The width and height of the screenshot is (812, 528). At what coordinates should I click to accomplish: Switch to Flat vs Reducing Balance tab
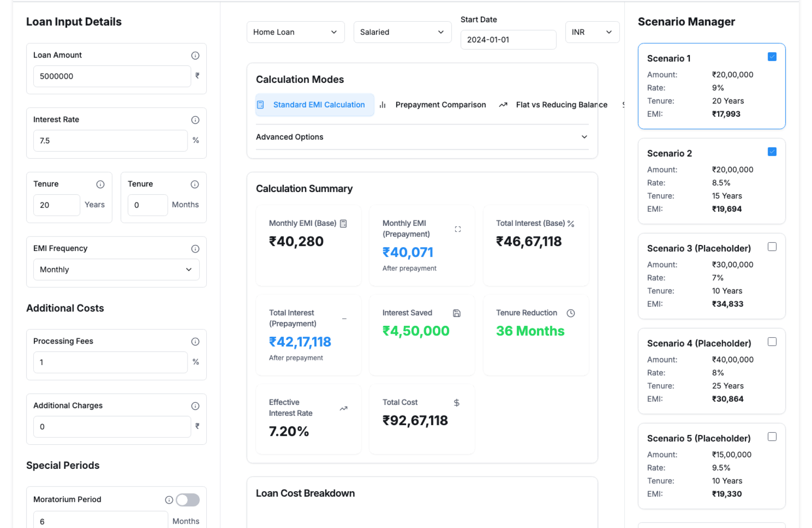pos(561,105)
